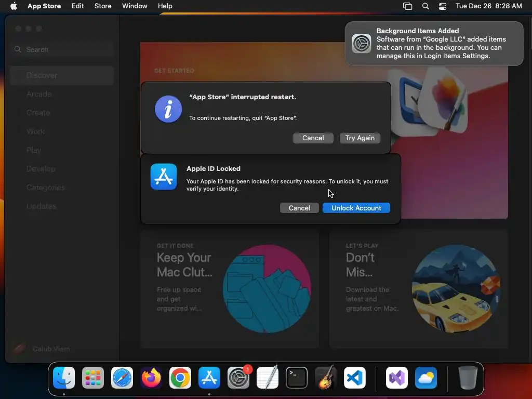Open TextEdit from the Dock

pyautogui.click(x=268, y=378)
